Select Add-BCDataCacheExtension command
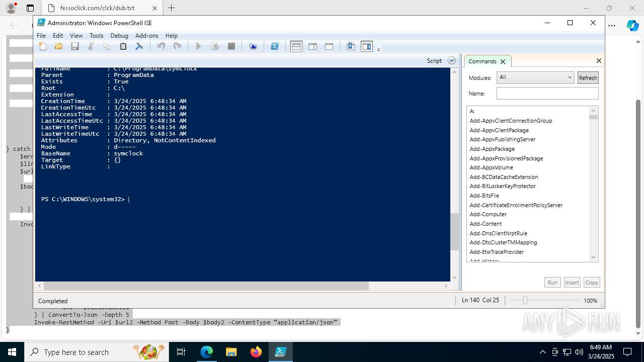 click(x=504, y=177)
